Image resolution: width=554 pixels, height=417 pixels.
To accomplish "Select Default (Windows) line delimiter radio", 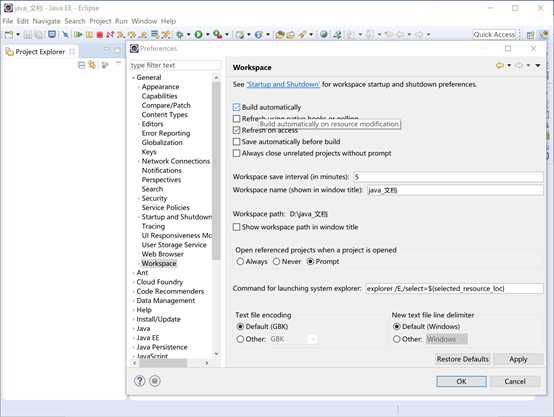I will [x=396, y=327].
